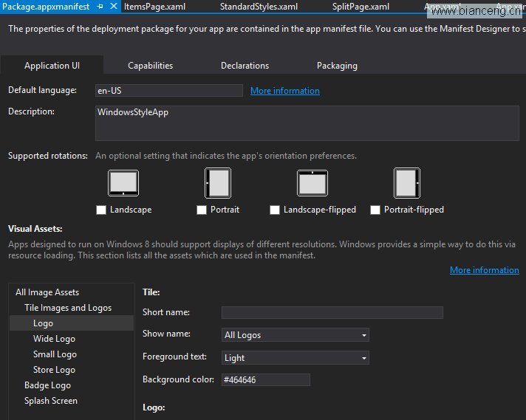This screenshot has height=420, width=526.
Task: Open More information link beside Default language
Action: [x=285, y=91]
